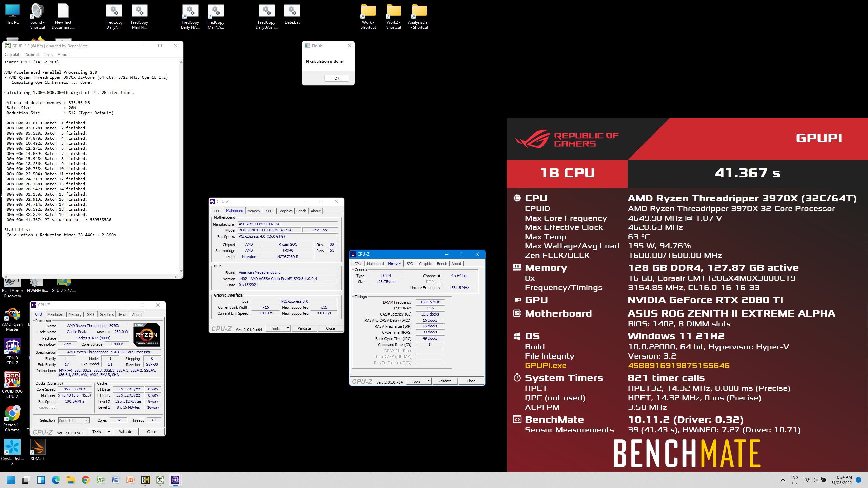The height and width of the screenshot is (488, 868).
Task: Select Date.bat desktop icon
Action: click(x=292, y=14)
